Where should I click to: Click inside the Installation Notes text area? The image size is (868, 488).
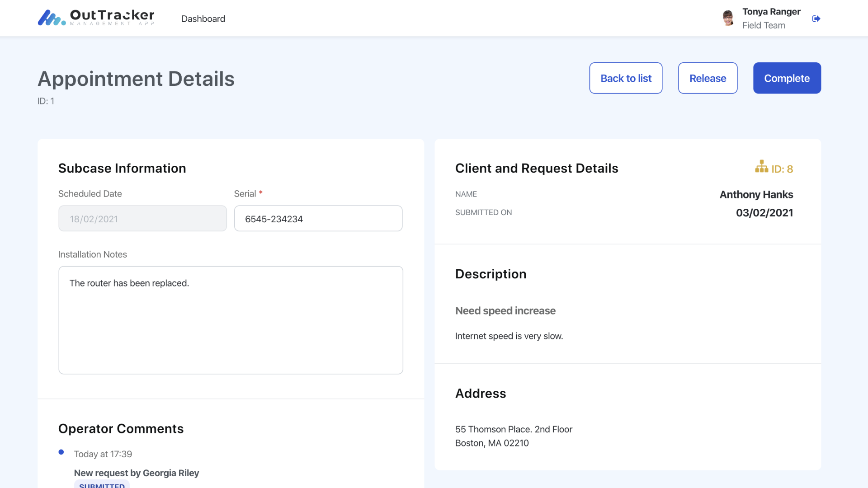click(231, 320)
